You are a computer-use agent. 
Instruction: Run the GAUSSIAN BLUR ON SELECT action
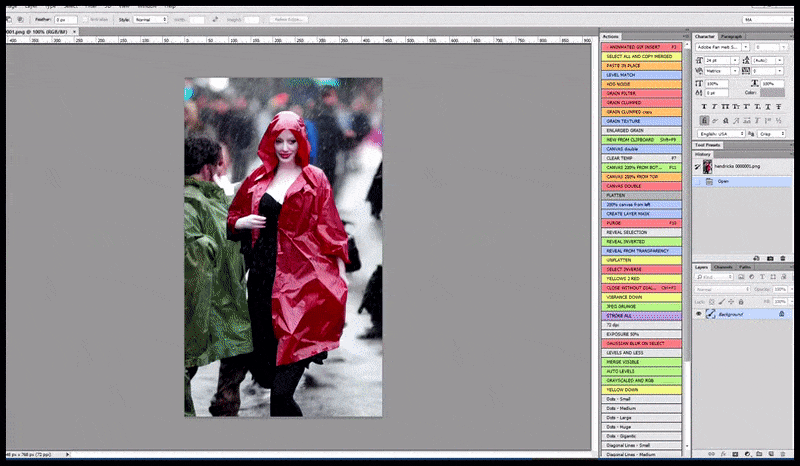641,343
